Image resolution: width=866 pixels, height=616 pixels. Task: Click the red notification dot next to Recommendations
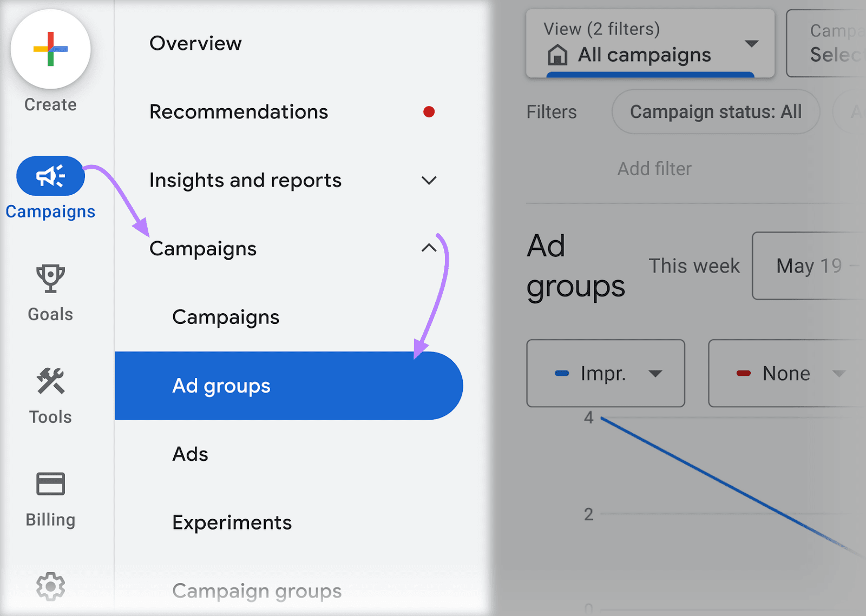[x=429, y=111]
